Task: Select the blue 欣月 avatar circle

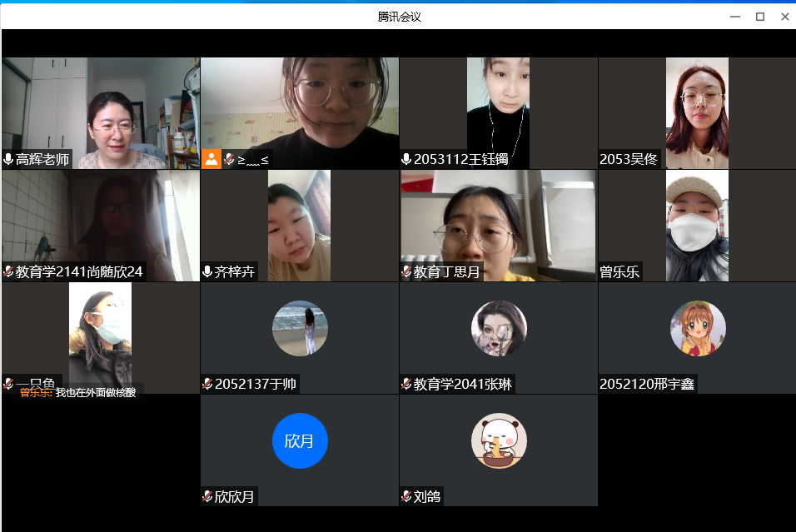Action: (300, 440)
